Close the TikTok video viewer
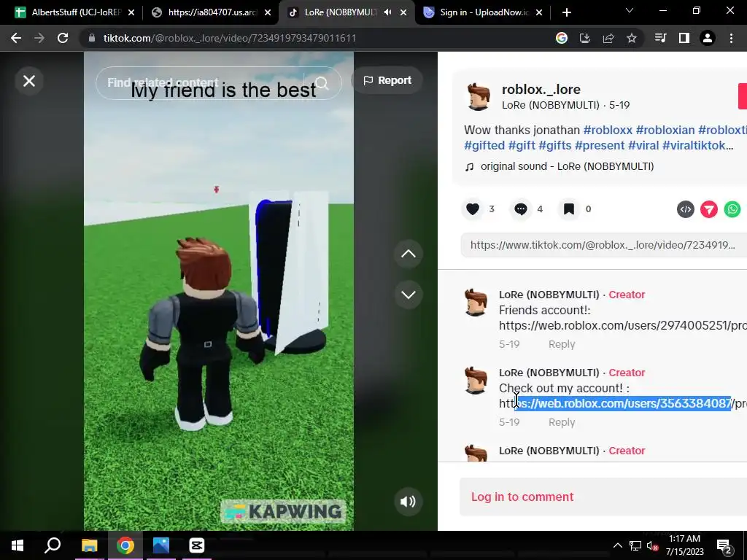The width and height of the screenshot is (747, 560). (29, 81)
